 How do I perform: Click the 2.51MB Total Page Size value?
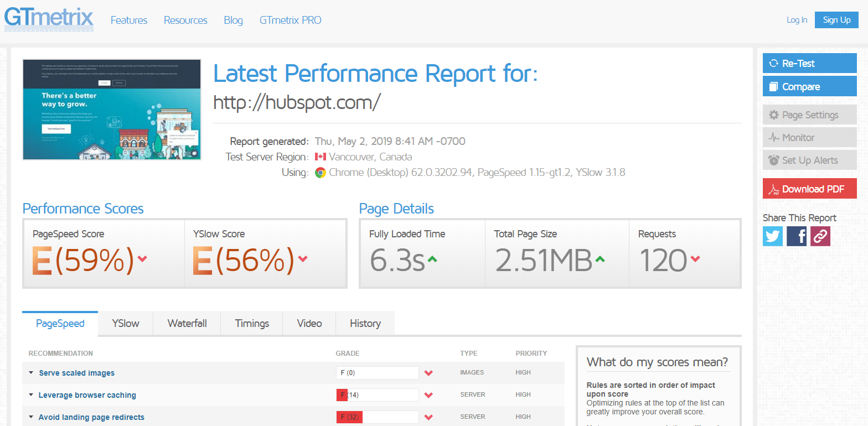[544, 261]
